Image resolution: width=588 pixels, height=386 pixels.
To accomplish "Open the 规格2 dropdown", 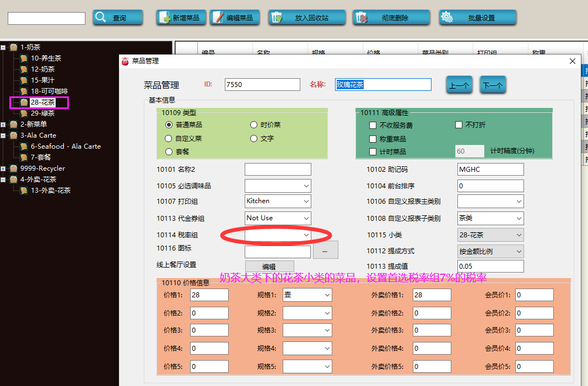I will [x=307, y=313].
